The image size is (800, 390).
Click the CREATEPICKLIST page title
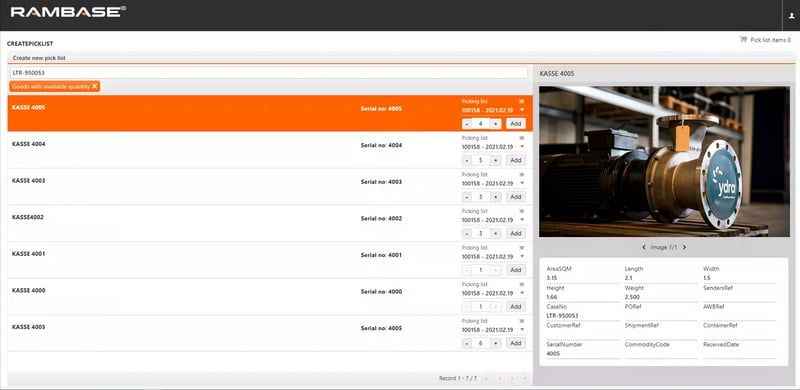tap(30, 44)
